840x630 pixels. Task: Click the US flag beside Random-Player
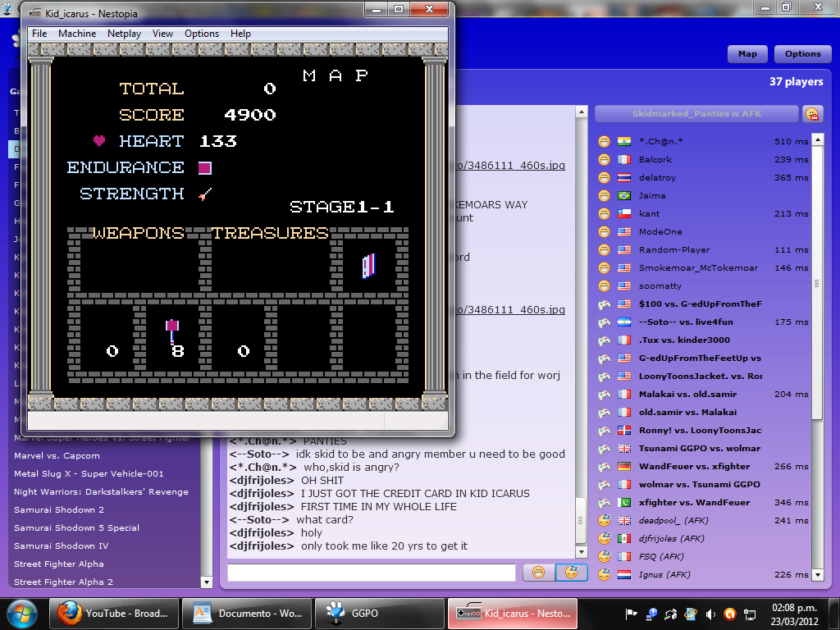[x=624, y=249]
